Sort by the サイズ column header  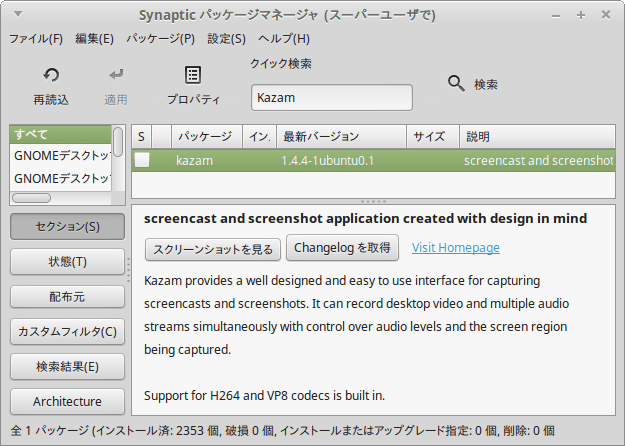[433, 137]
